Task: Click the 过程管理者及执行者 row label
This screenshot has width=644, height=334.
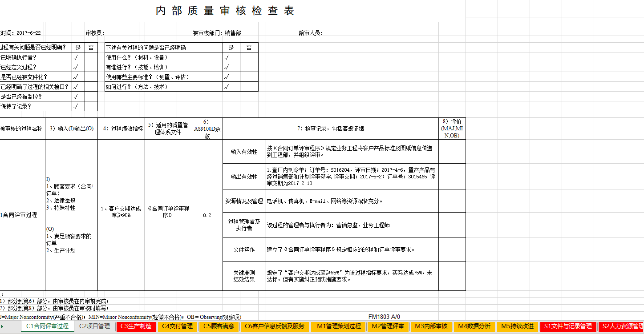Action: click(x=244, y=225)
